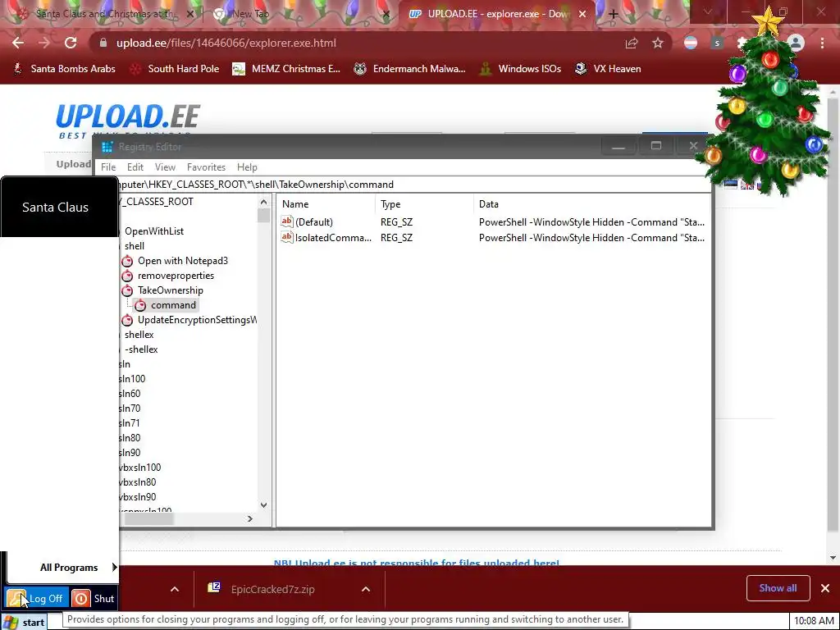This screenshot has height=630, width=840.
Task: Click the browser forward arrow
Action: coord(44,43)
